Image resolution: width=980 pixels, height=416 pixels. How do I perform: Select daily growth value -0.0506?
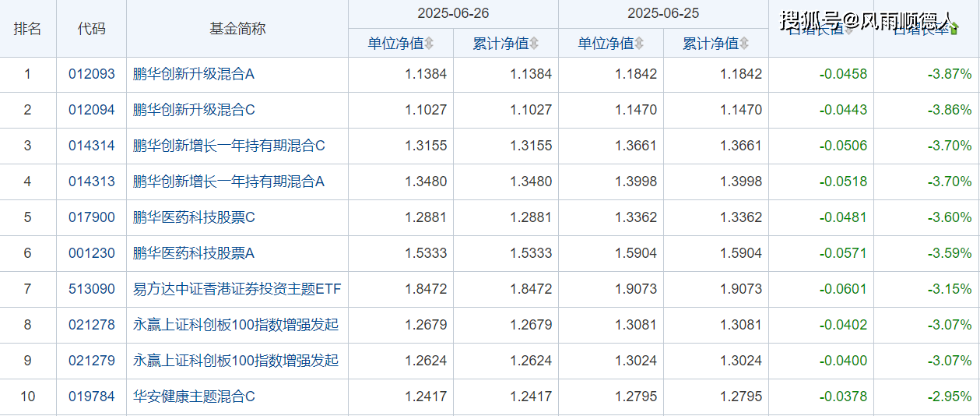pos(843,146)
